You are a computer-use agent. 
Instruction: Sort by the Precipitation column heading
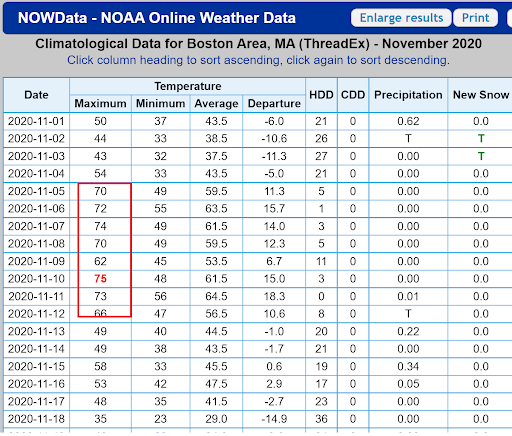408,95
